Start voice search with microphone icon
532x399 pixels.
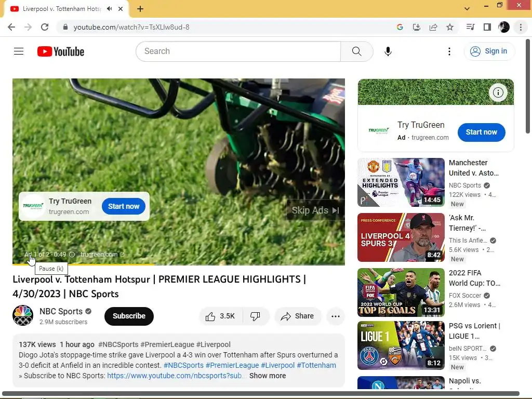click(x=388, y=51)
